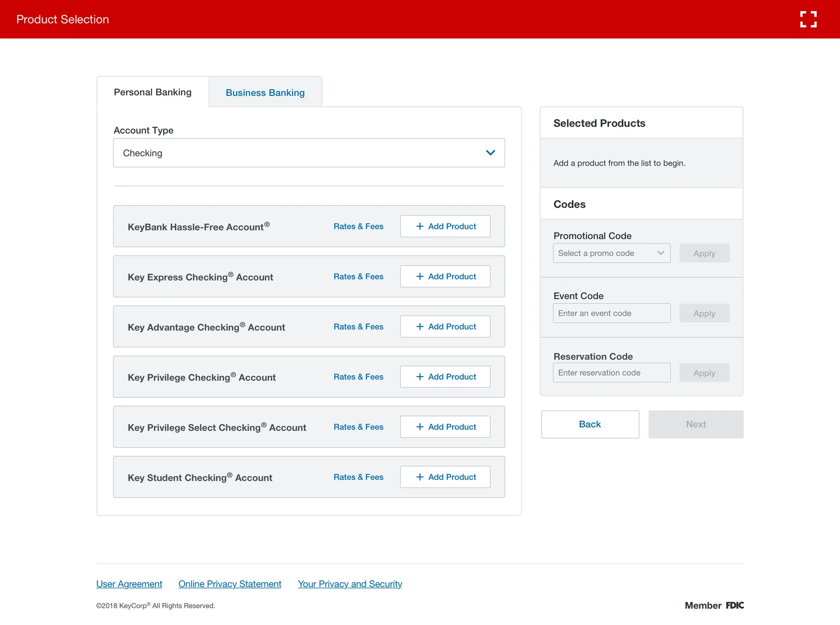Focus the Enter reservation code field
840x625 pixels.
click(x=612, y=373)
